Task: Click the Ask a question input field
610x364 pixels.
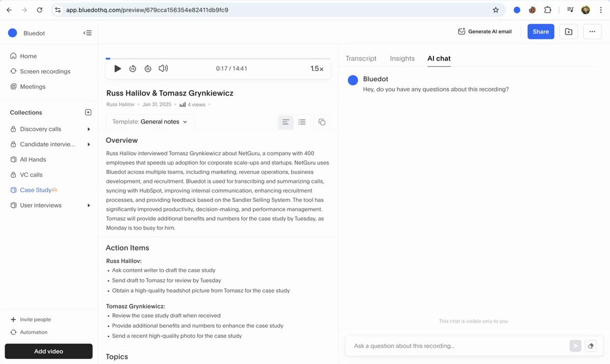Action: (459, 346)
